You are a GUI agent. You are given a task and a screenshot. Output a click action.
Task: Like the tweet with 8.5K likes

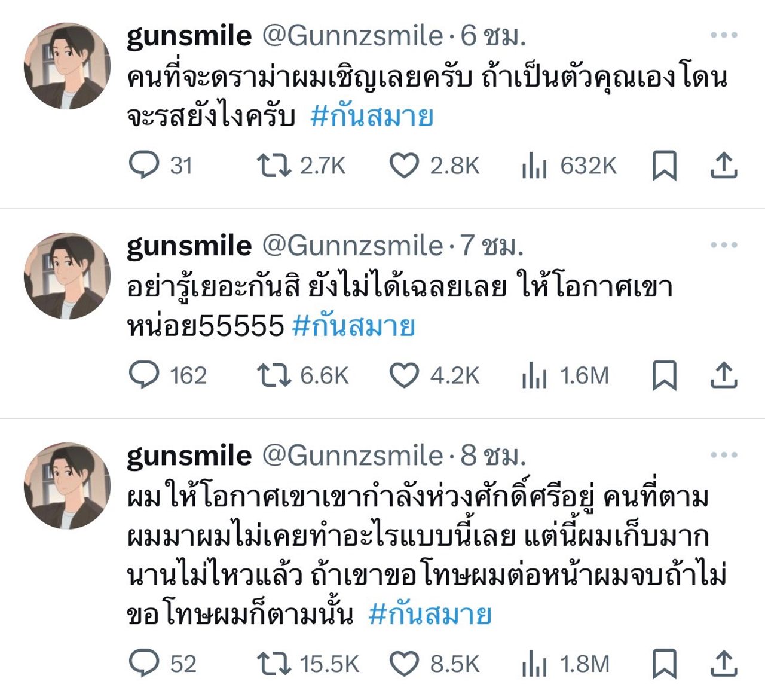[x=404, y=664]
